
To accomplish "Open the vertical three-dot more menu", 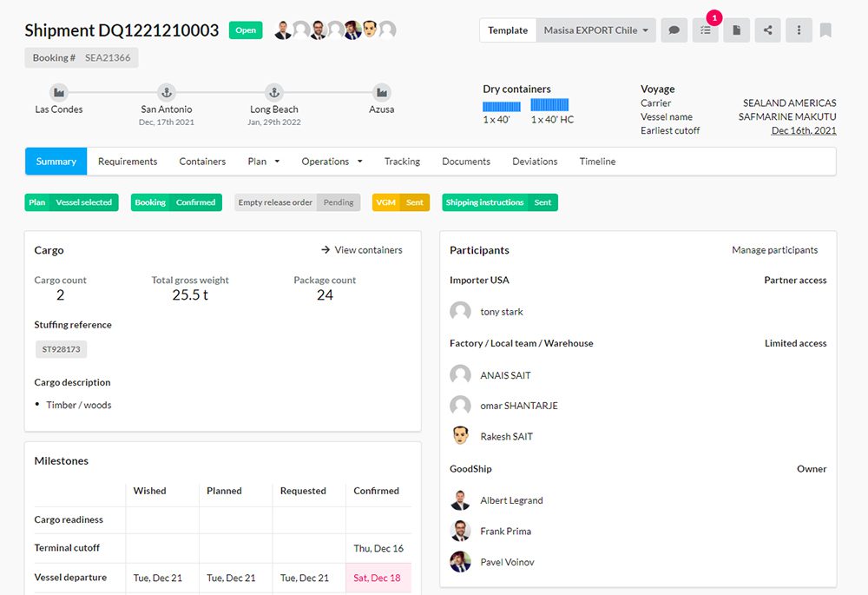I will click(799, 30).
